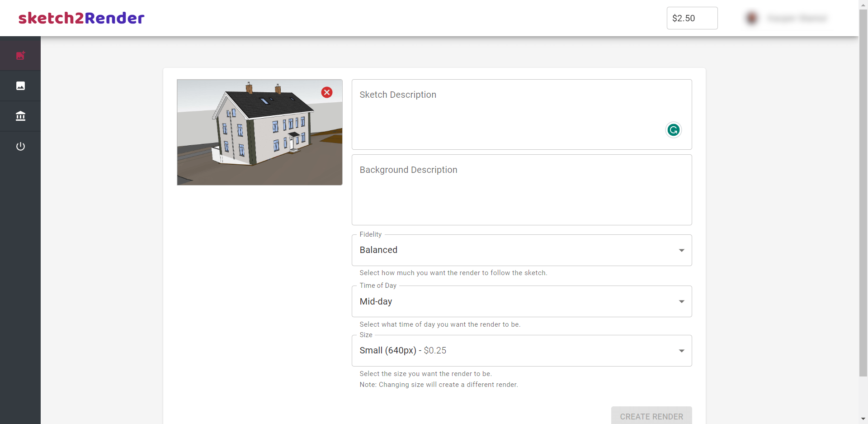Click the user avatar in the header
Screen dimensions: 868x424
(751, 18)
